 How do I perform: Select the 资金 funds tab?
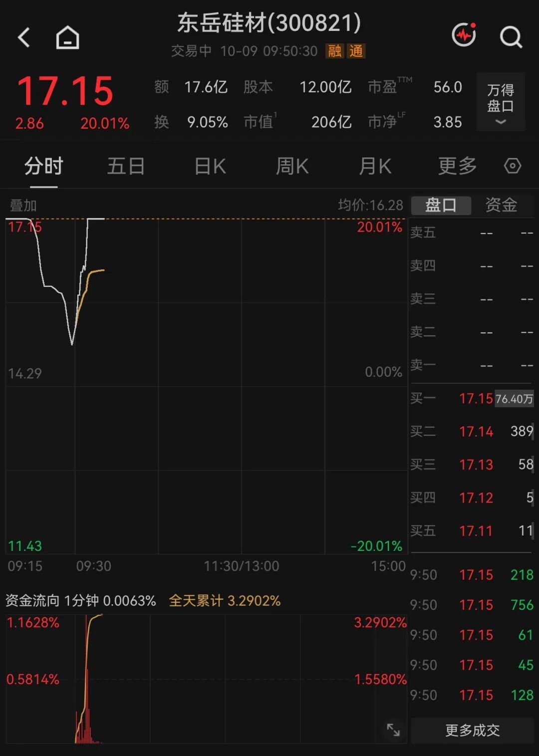[502, 205]
